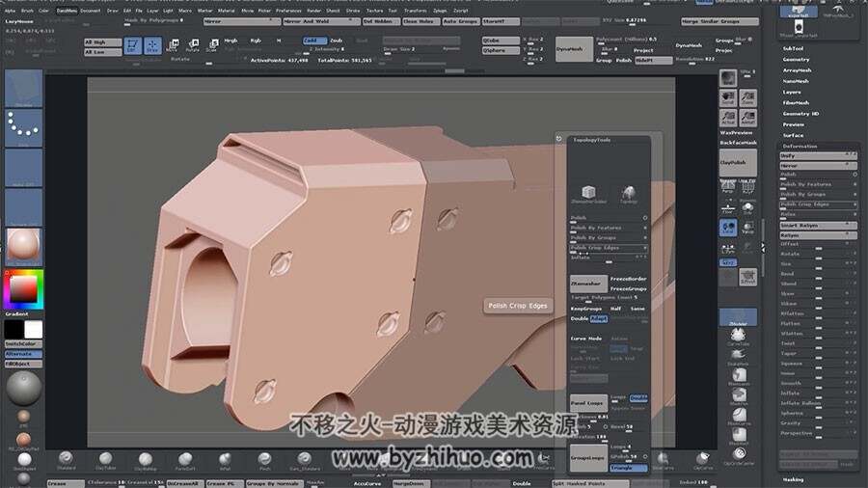The height and width of the screenshot is (488, 868).
Task: Enable FreezeGroups in TopologyTools panel
Action: point(628,288)
